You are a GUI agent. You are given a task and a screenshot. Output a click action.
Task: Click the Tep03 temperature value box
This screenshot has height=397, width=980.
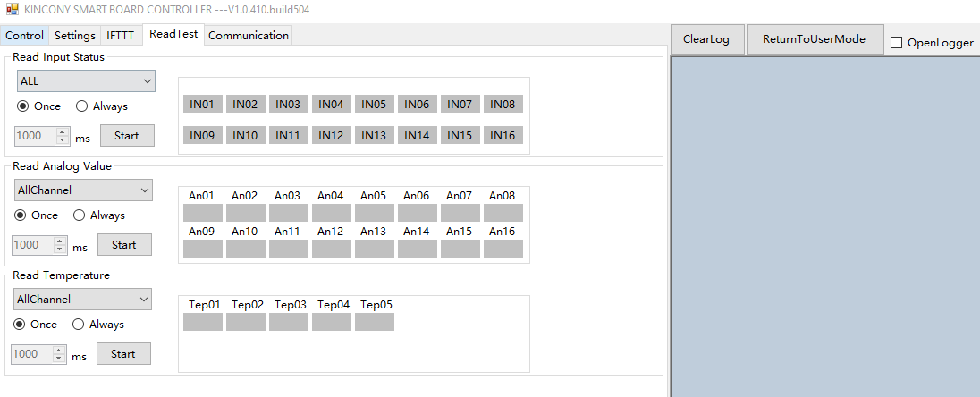click(x=288, y=322)
